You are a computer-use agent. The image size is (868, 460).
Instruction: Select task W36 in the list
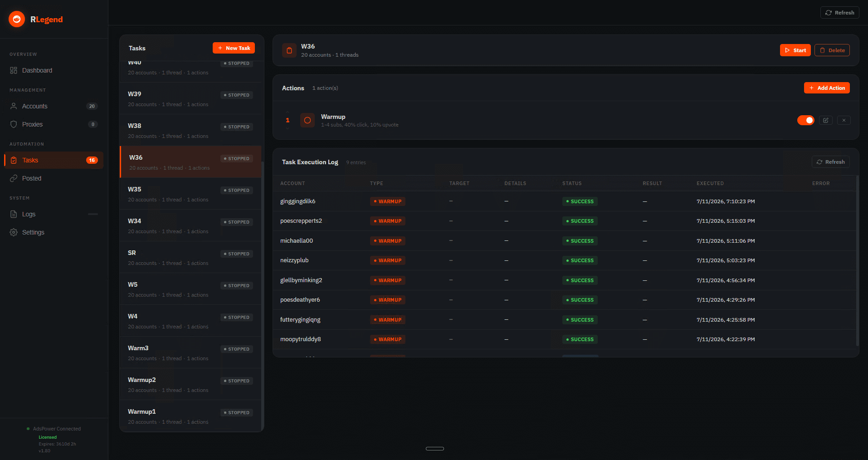(190, 162)
